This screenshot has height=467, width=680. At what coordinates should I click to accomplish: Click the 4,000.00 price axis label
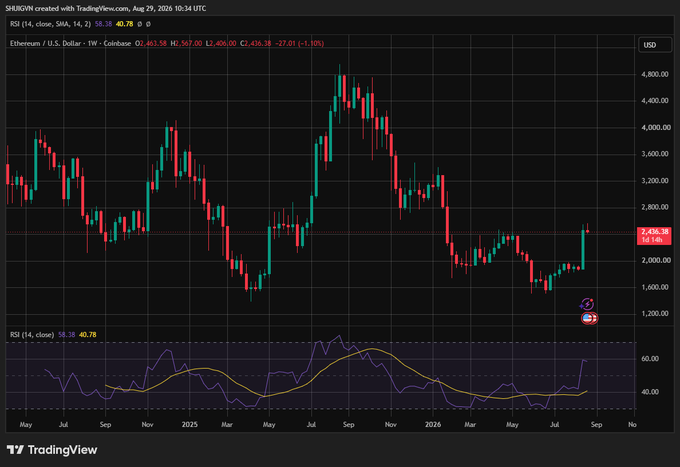click(654, 127)
